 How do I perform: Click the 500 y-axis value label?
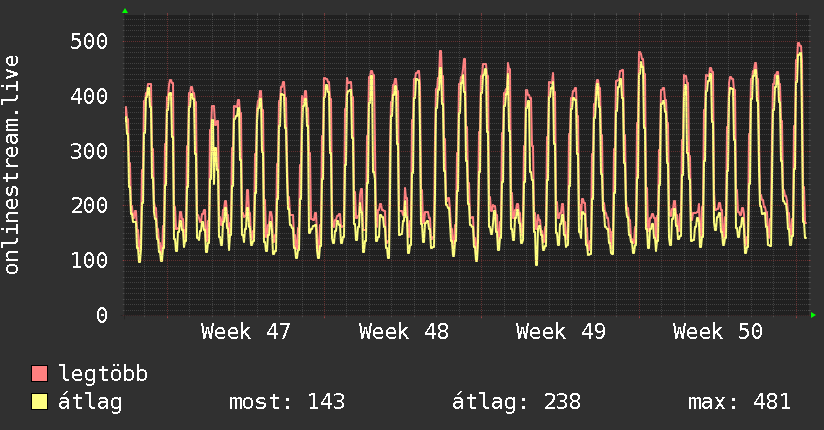pyautogui.click(x=89, y=42)
